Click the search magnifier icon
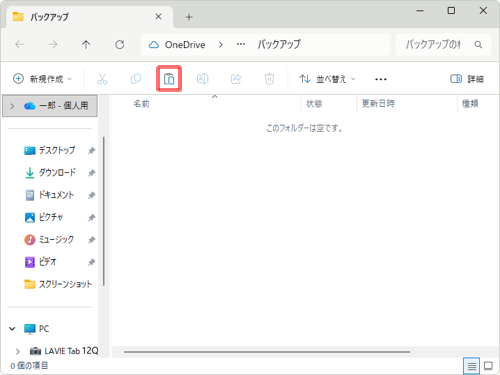 click(x=478, y=44)
